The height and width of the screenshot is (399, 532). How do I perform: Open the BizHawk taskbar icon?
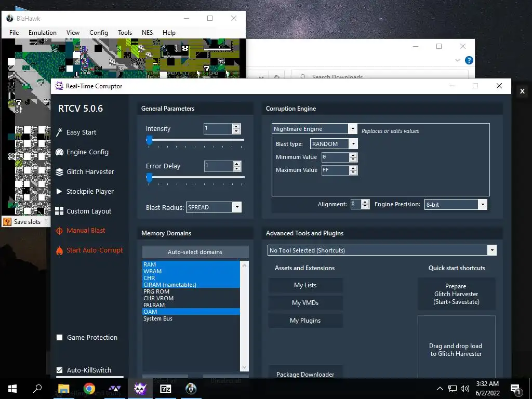click(191, 389)
